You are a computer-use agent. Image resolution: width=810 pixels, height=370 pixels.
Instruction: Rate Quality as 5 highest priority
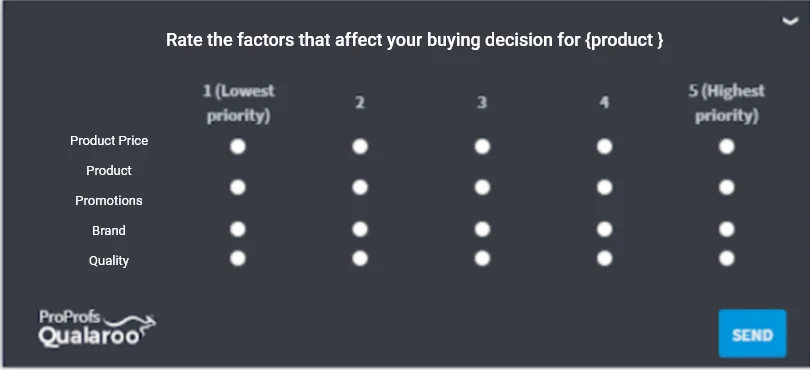click(x=726, y=258)
